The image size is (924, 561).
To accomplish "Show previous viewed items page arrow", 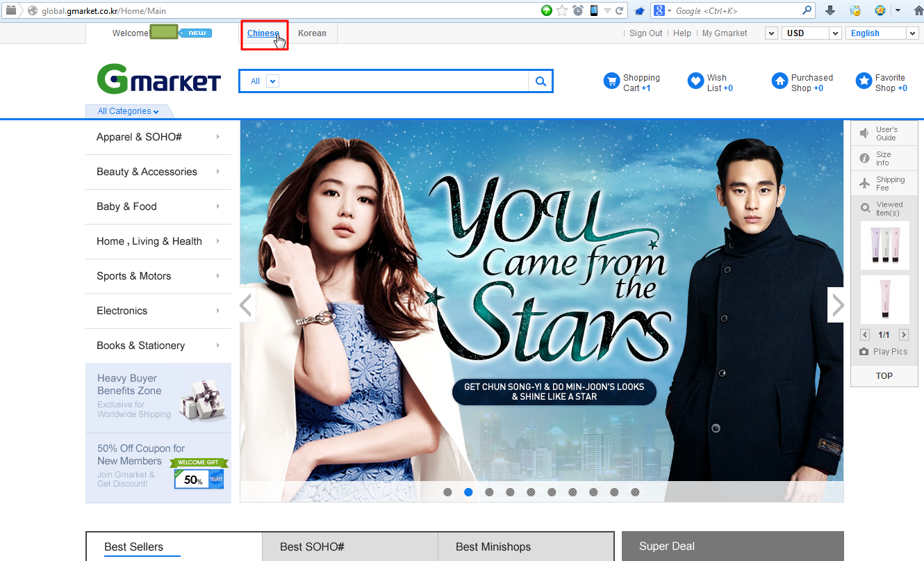I will pos(865,335).
